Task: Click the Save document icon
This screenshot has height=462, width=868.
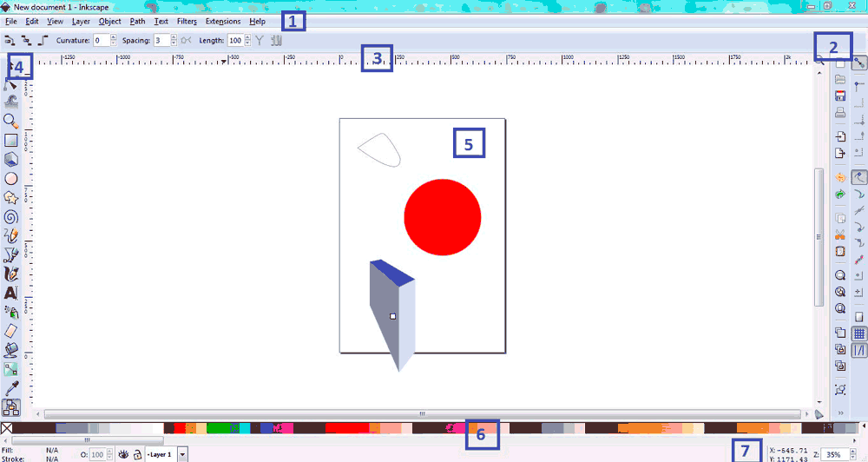Action: (x=840, y=96)
